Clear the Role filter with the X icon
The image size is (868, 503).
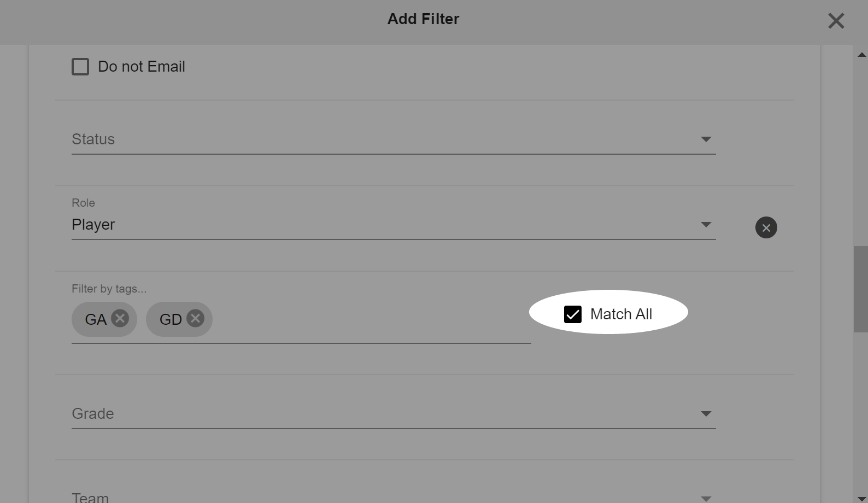766,227
